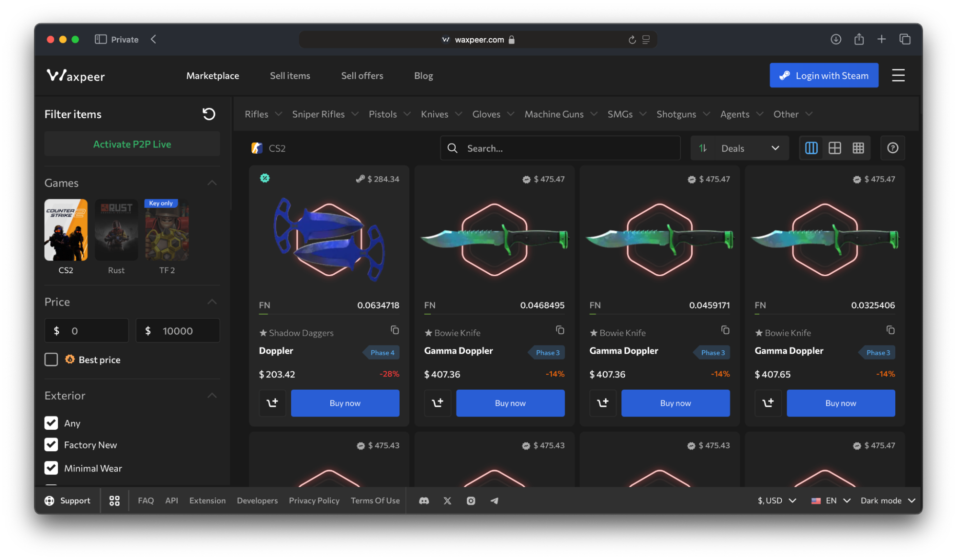This screenshot has height=560, width=957.
Task: Add the $407.65 Bowie Knife to cart
Action: [768, 403]
